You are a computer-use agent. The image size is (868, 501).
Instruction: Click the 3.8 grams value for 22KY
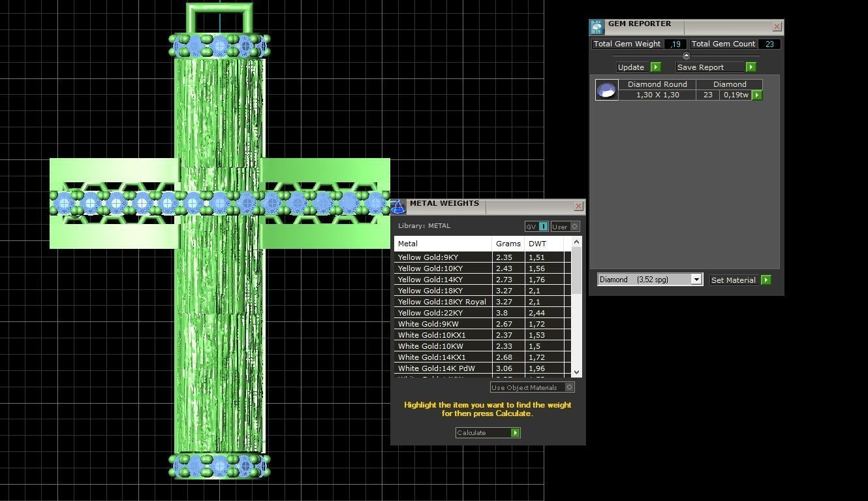508,313
